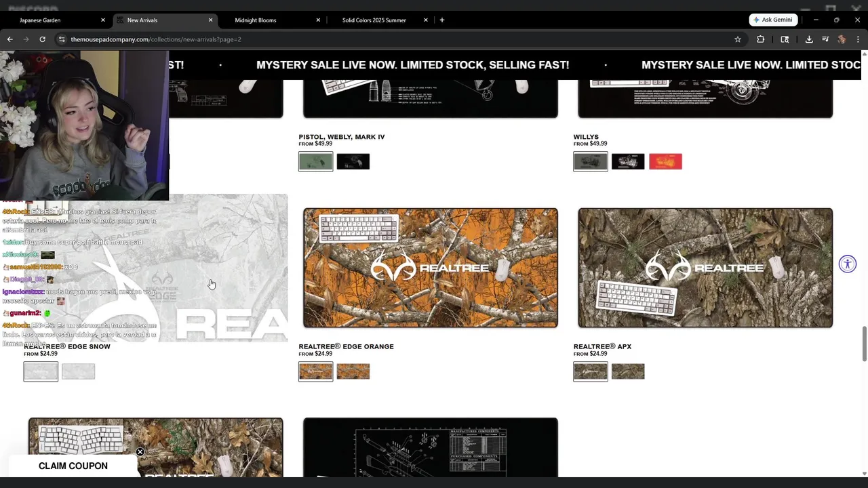Select the red Willys variant swatch

coord(665,161)
